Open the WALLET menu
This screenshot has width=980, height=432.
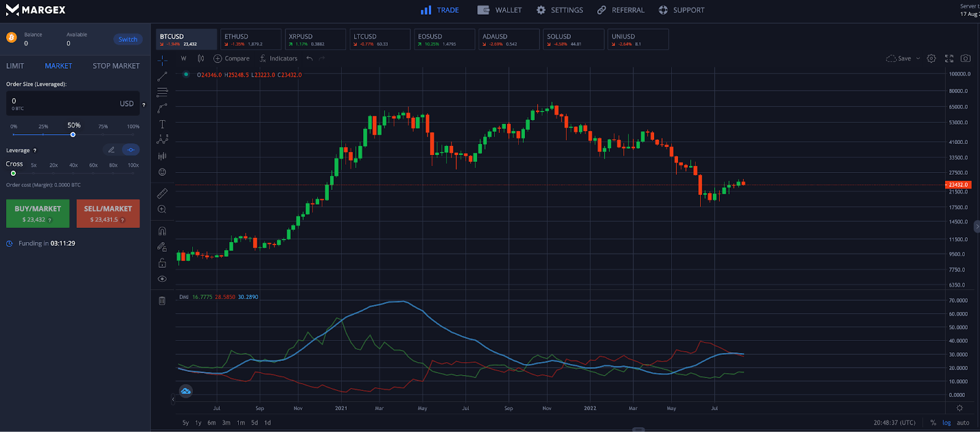coord(500,10)
